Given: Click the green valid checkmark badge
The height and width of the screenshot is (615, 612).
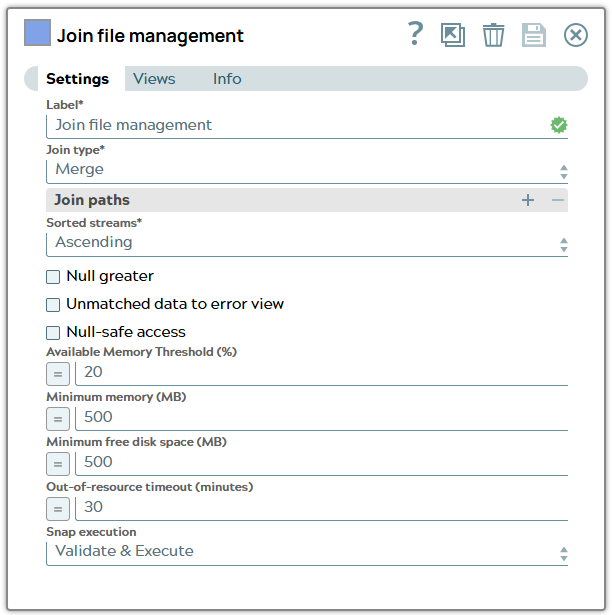Looking at the screenshot, I should tap(559, 125).
